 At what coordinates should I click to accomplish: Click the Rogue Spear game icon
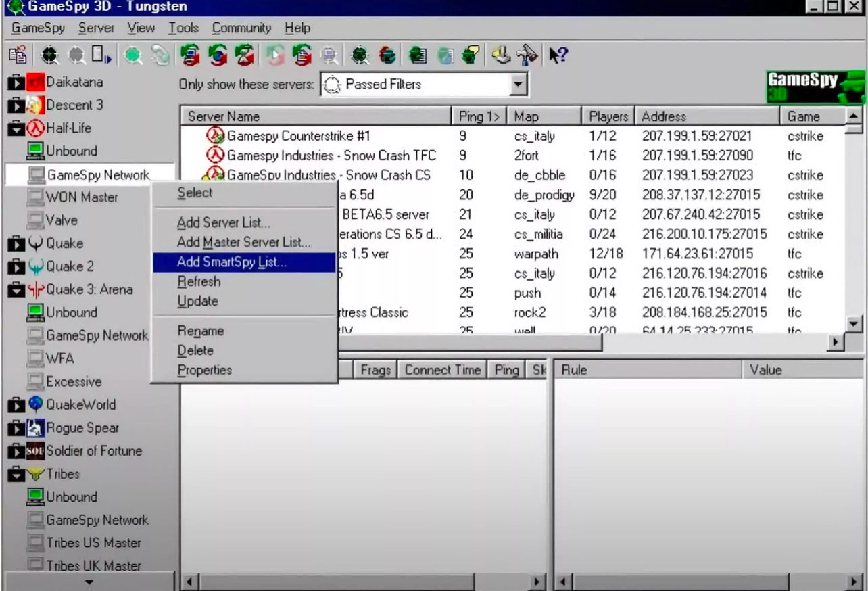(35, 427)
